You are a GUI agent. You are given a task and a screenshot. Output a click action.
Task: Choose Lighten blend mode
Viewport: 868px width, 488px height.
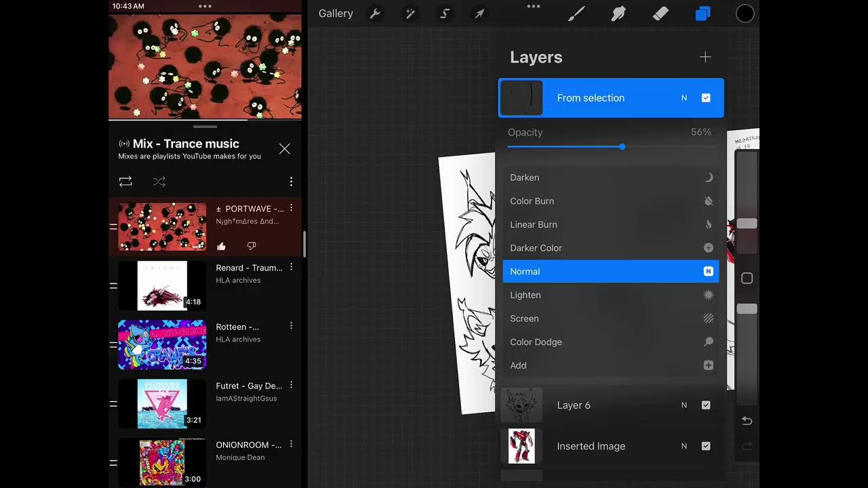click(x=610, y=295)
